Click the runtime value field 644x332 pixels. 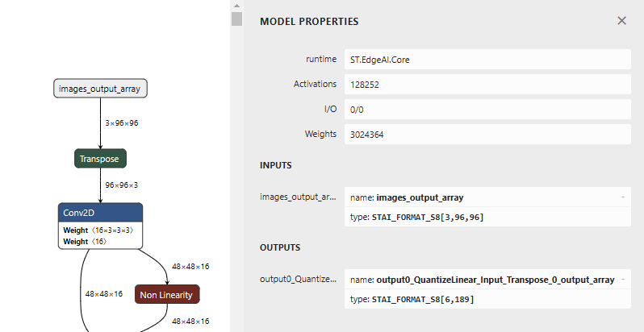[487, 60]
